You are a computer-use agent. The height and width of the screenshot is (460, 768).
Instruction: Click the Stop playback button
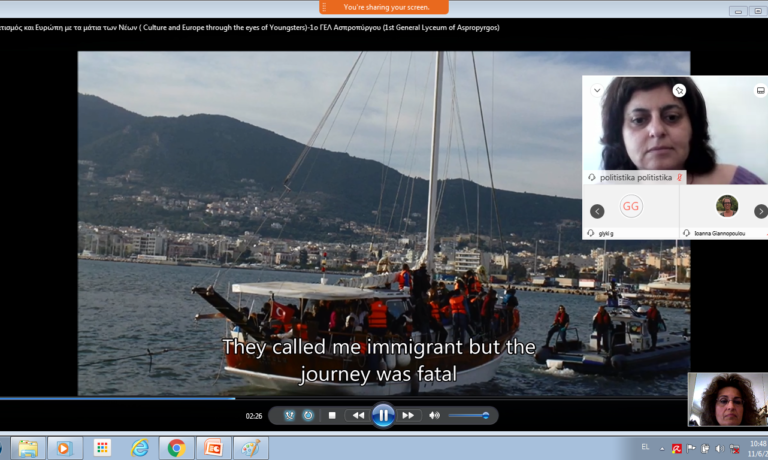[332, 415]
